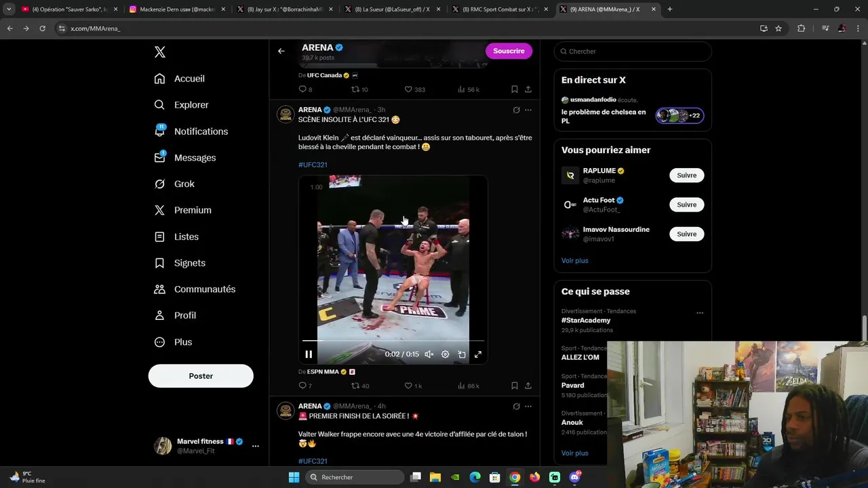
Task: Toggle video picture-in-picture mode
Action: click(462, 354)
